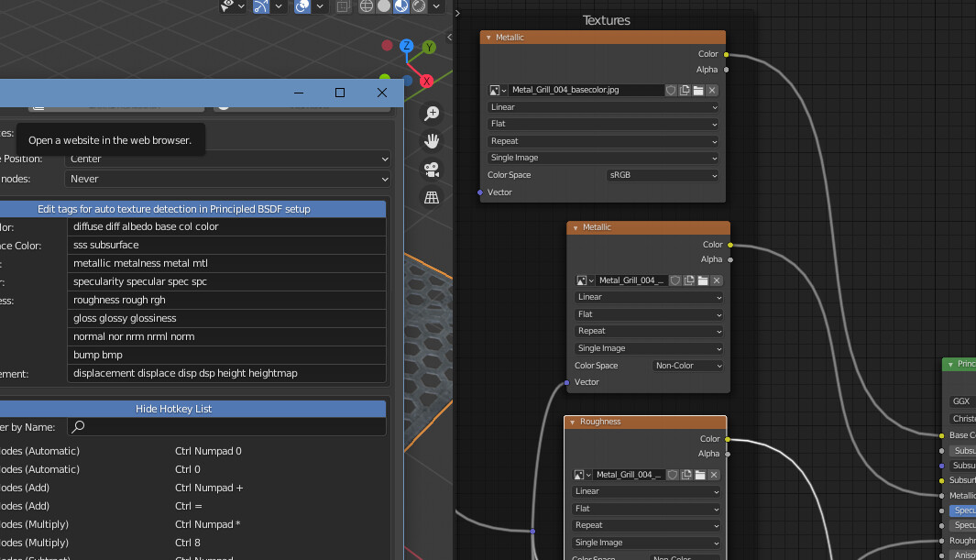This screenshot has height=560, width=976.
Task: Select Material Preview viewport shading mode
Action: click(x=400, y=6)
